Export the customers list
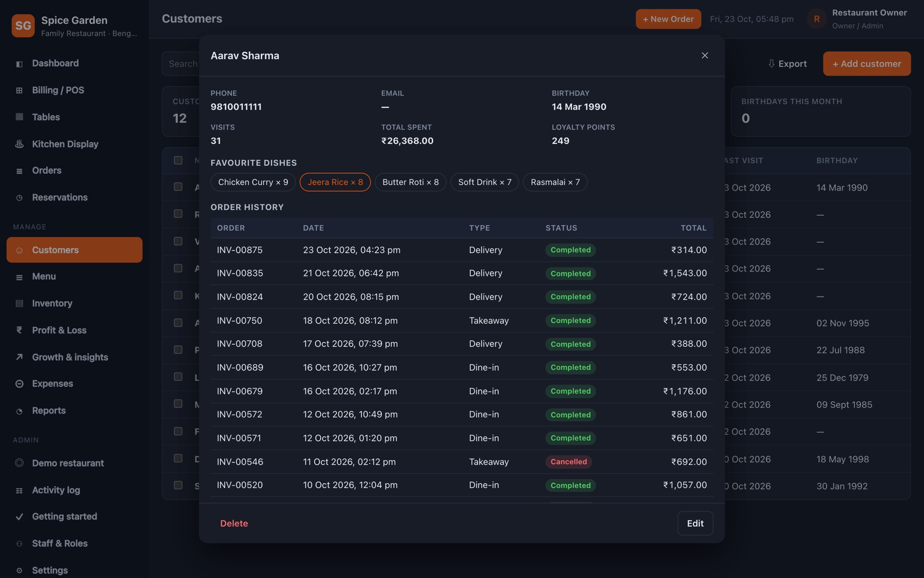This screenshot has height=578, width=924. point(787,64)
